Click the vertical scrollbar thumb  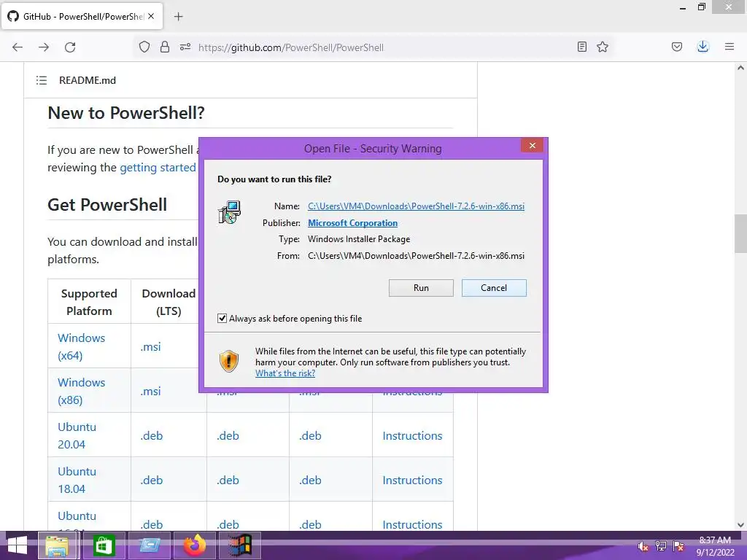tap(740, 234)
